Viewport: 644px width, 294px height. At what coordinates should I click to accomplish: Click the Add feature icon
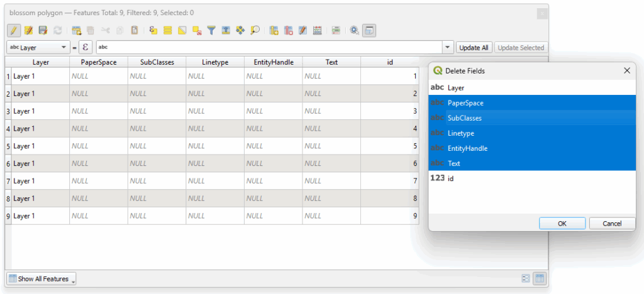click(x=77, y=30)
